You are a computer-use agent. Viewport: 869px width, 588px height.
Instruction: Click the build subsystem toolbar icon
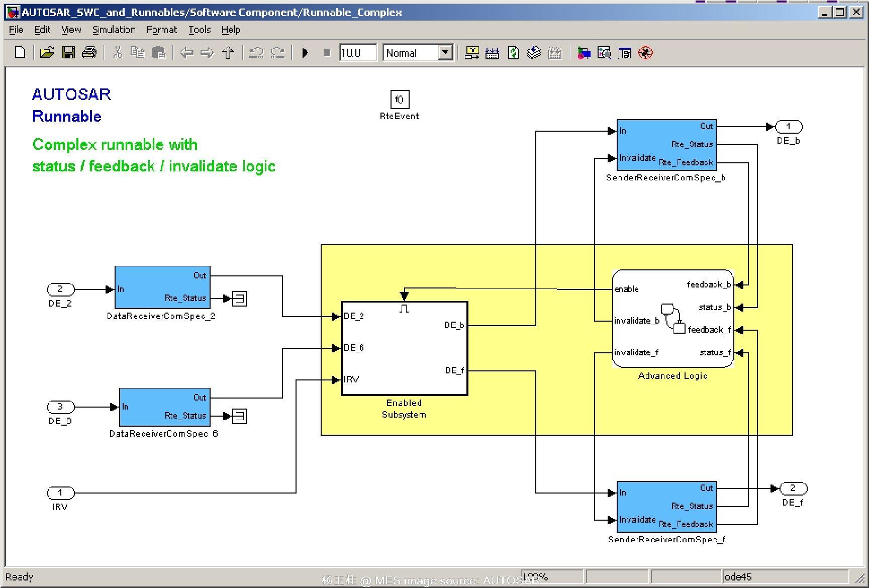[x=493, y=52]
